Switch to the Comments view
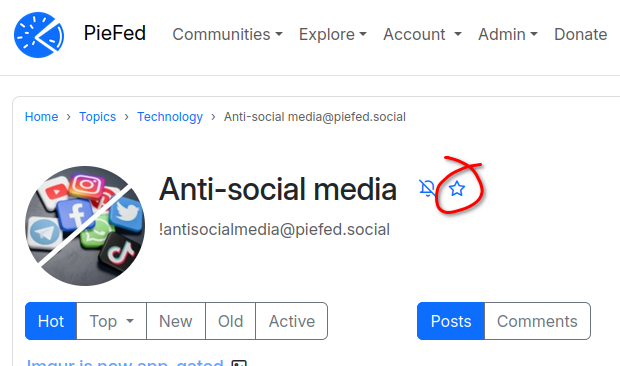This screenshot has width=620, height=366. pos(537,321)
